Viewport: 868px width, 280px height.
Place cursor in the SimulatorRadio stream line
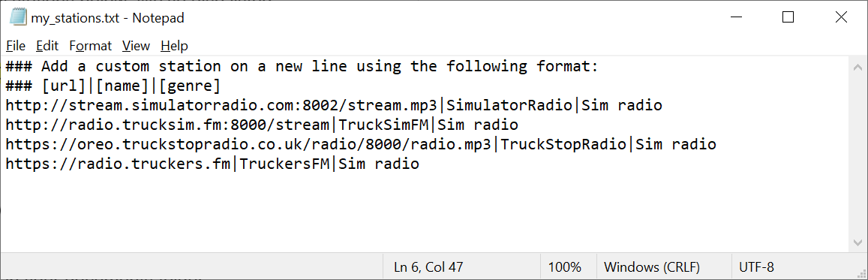pos(334,105)
